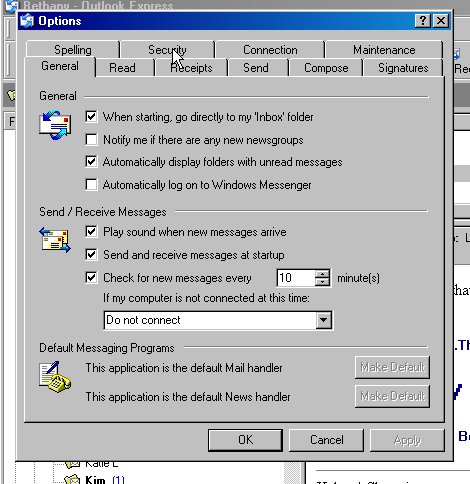Click the Options dialog title bar icon

point(27,21)
